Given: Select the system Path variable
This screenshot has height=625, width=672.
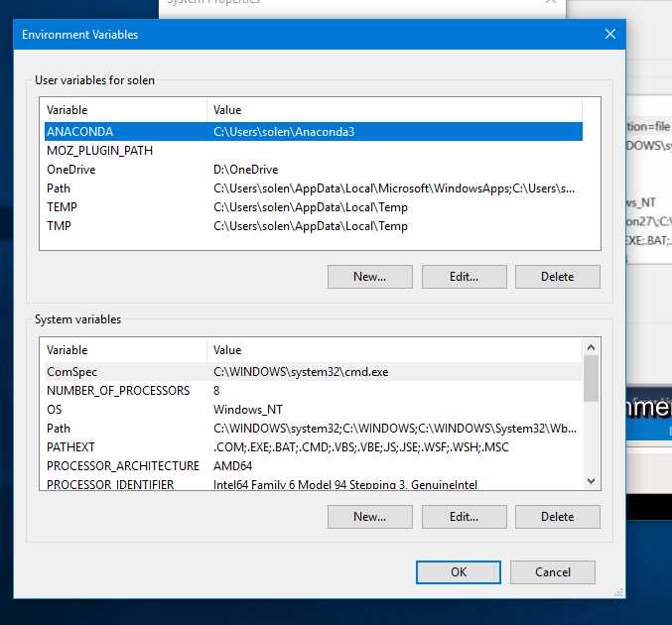Looking at the screenshot, I should [x=314, y=429].
